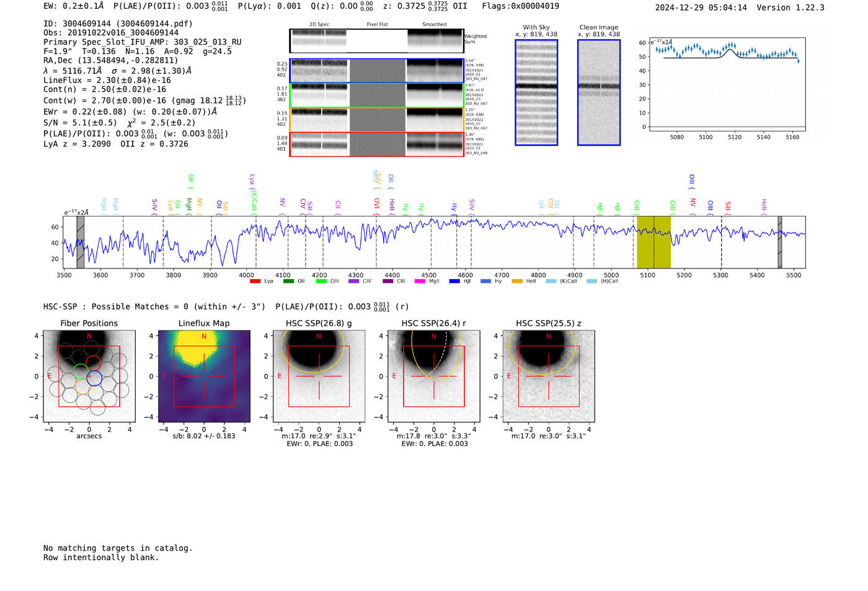Click the gray hatched region near 5460 Å
Image resolution: width=868 pixels, height=591 pixels.
[780, 242]
